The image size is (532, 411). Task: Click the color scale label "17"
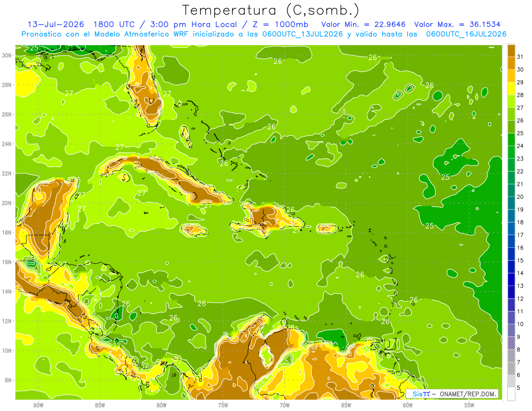(520, 235)
